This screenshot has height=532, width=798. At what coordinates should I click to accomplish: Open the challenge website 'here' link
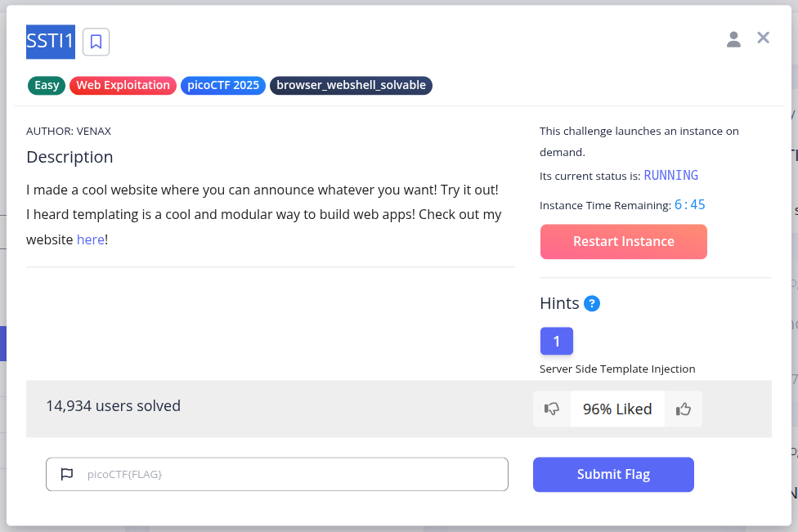click(x=91, y=240)
